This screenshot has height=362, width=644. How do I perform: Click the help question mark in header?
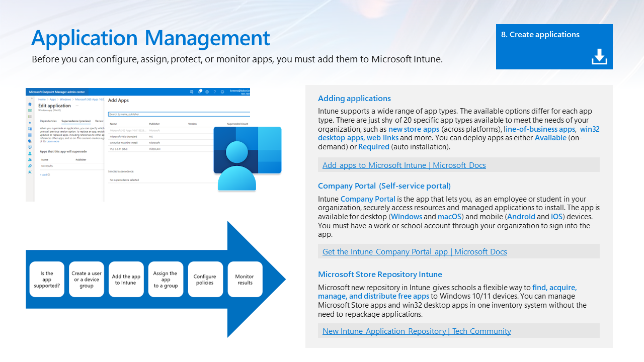coord(215,92)
